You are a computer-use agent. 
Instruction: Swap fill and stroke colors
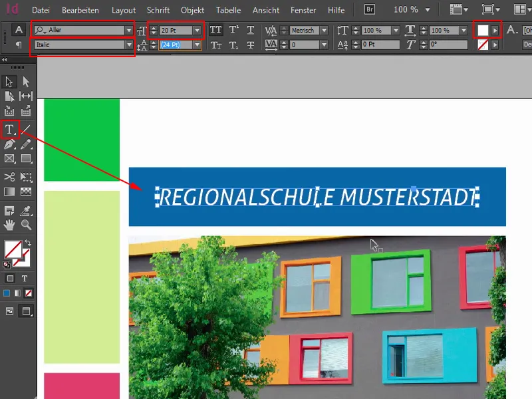click(28, 243)
